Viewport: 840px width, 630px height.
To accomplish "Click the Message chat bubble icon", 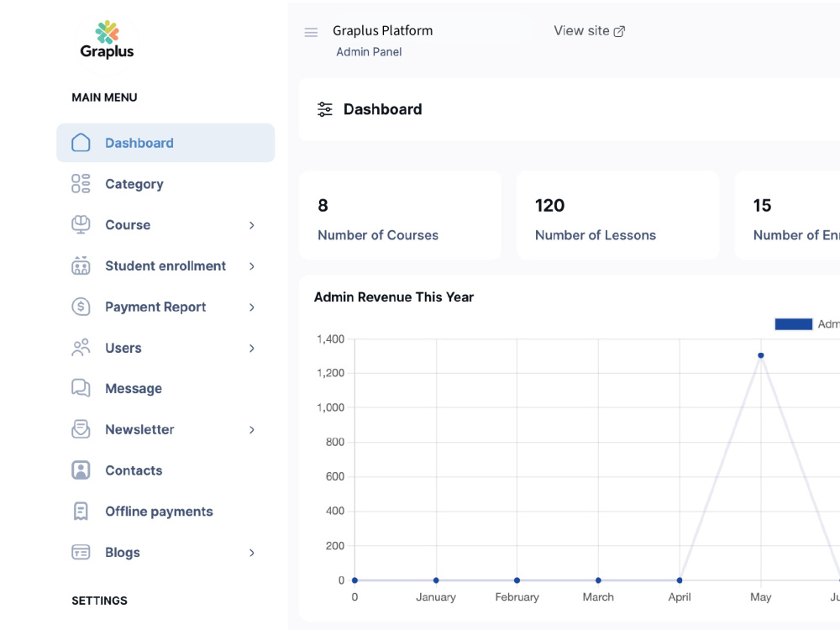I will 81,388.
